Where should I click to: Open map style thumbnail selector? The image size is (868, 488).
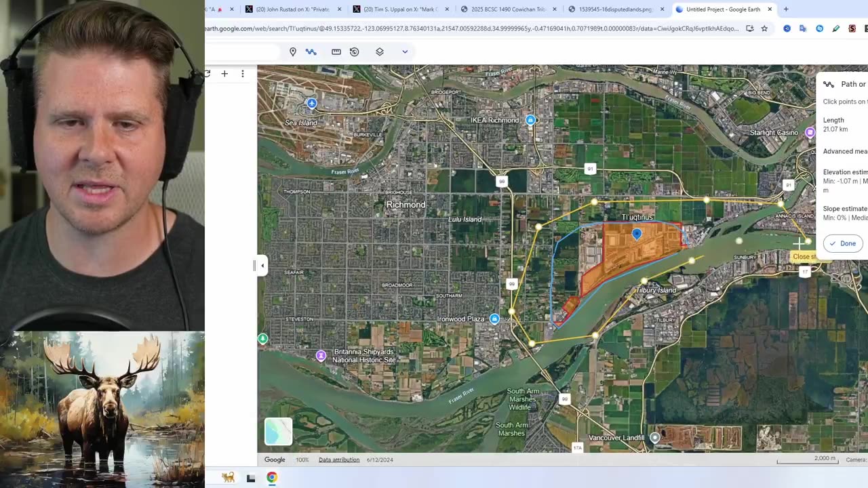278,432
